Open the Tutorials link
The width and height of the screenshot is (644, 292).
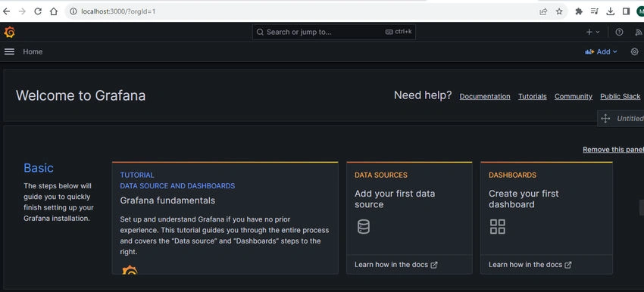coord(533,96)
